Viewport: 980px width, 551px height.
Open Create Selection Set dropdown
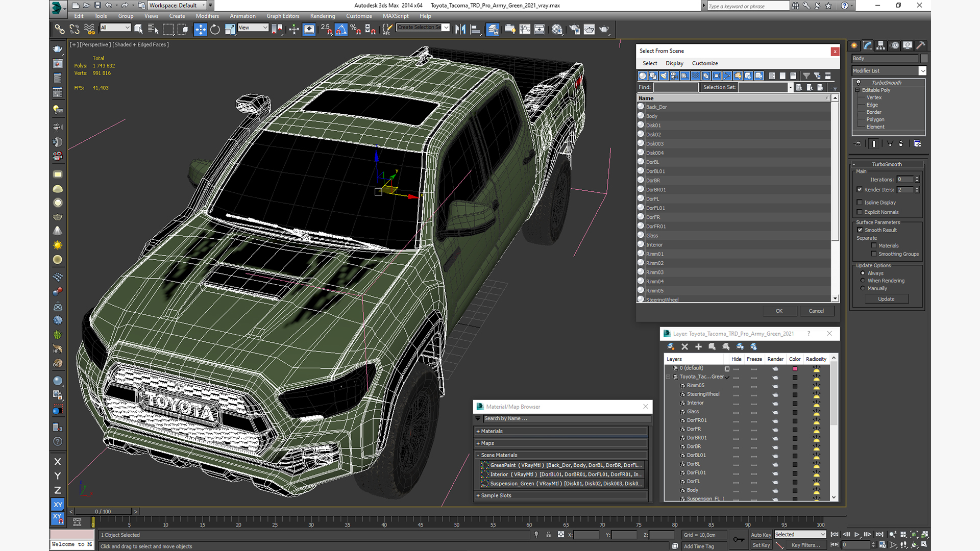pos(423,28)
